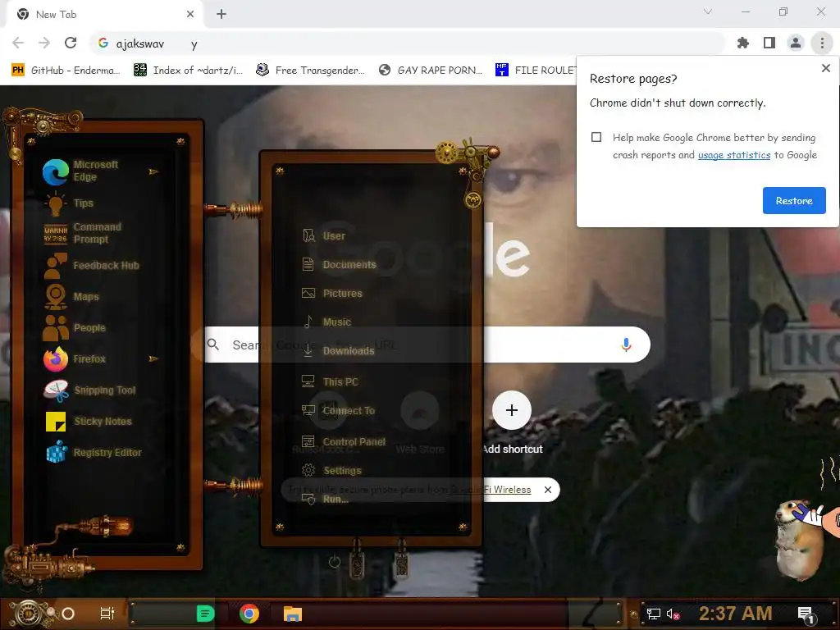Screen dimensions: 840x630
Task: Open Task View on taskbar
Action: (107, 614)
